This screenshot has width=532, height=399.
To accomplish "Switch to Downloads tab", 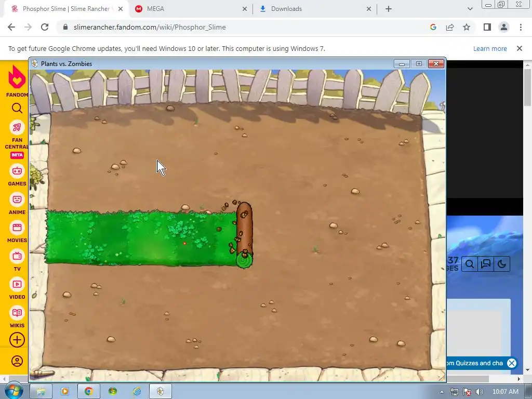I will point(315,9).
